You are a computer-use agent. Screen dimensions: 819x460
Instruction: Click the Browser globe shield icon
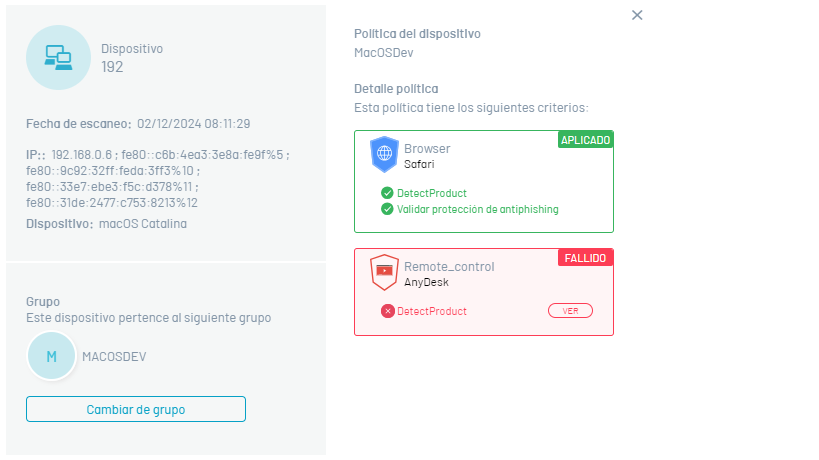pos(384,154)
